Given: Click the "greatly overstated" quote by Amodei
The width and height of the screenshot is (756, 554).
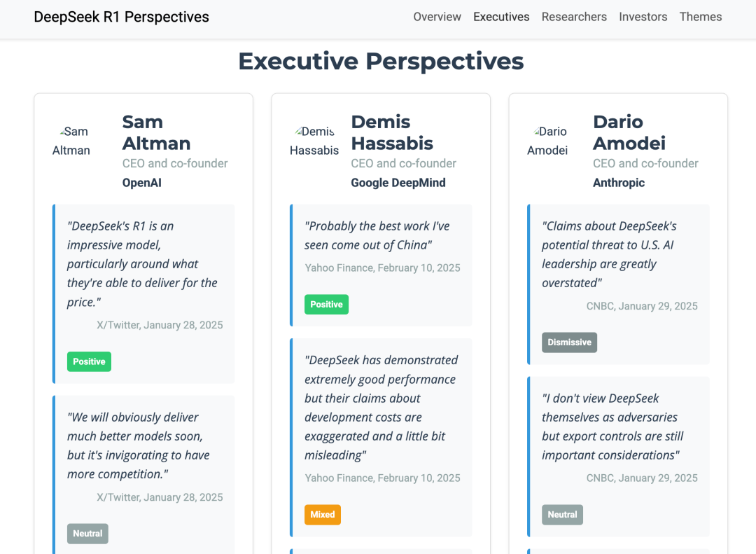Looking at the screenshot, I should coord(609,254).
